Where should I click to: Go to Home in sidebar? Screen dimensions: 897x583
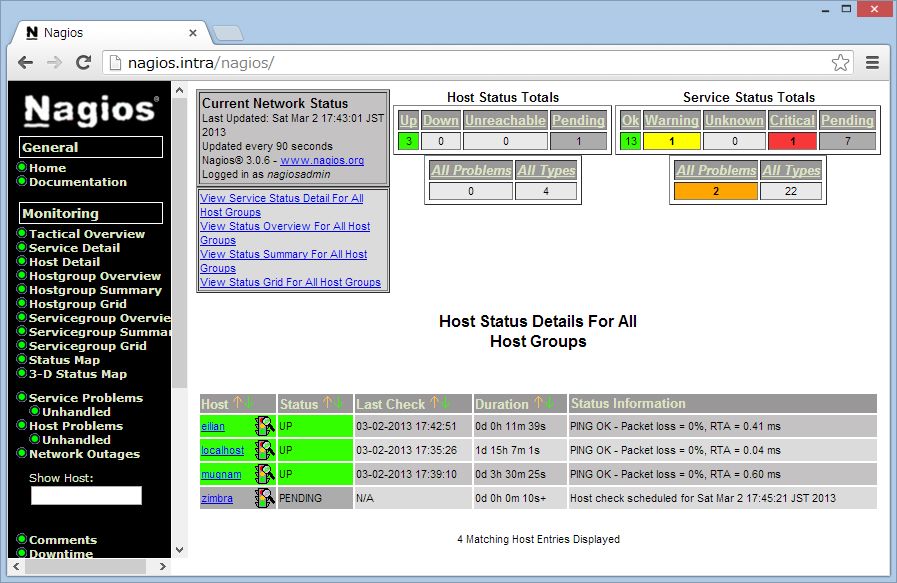pyautogui.click(x=47, y=168)
